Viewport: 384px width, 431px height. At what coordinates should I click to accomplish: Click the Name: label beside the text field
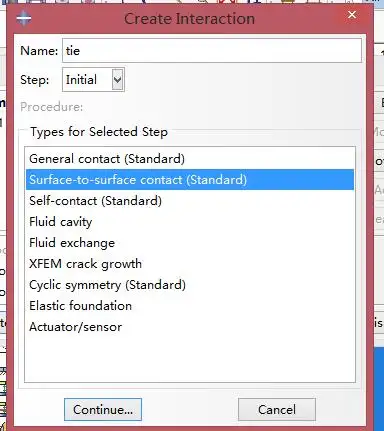[x=39, y=51]
